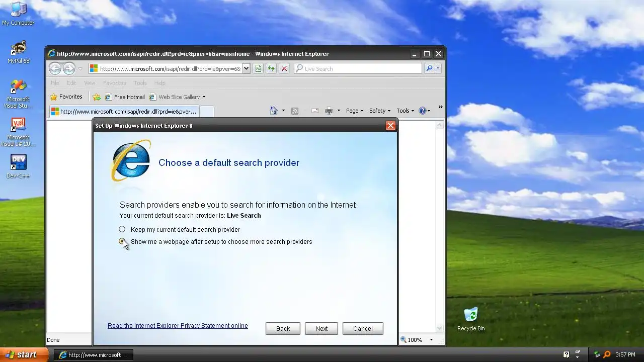Open the Favorites menu in menu bar
The width and height of the screenshot is (644, 362).
114,83
